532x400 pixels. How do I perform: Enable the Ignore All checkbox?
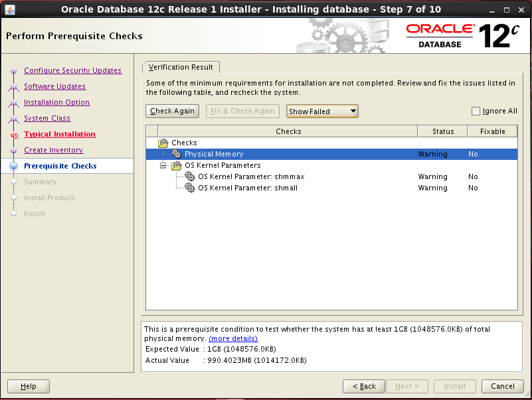pyautogui.click(x=476, y=111)
